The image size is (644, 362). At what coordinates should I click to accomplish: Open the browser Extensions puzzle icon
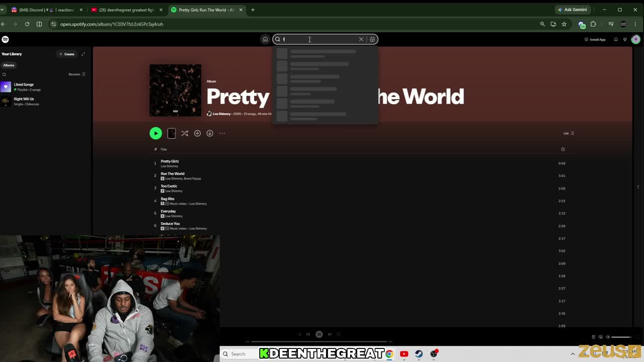593,24
